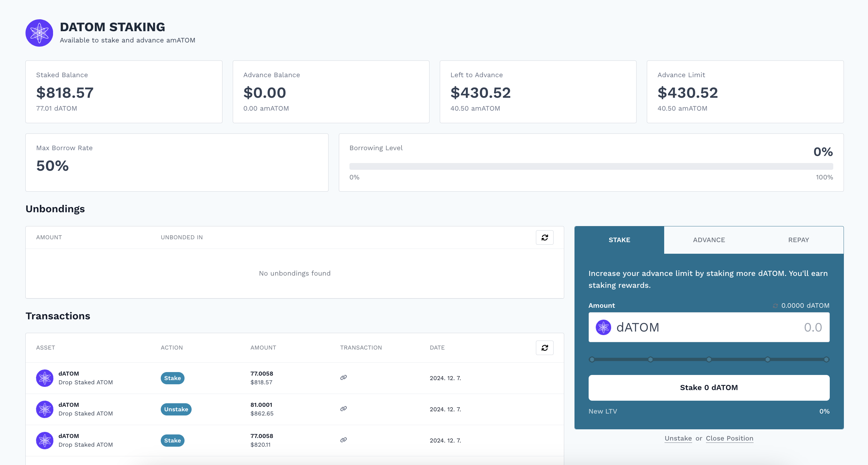The width and height of the screenshot is (868, 465).
Task: Click the dATOM token icon in amount field
Action: tap(603, 327)
